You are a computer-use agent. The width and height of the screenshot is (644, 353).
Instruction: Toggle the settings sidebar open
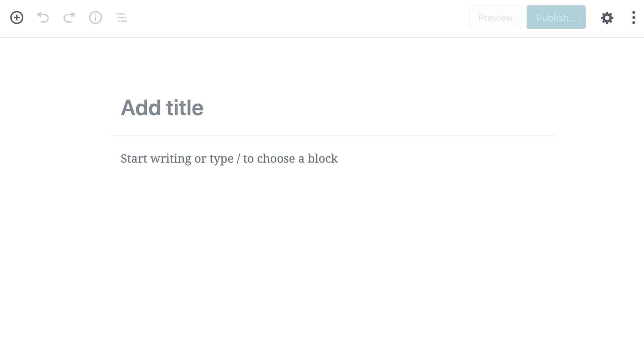pyautogui.click(x=607, y=17)
